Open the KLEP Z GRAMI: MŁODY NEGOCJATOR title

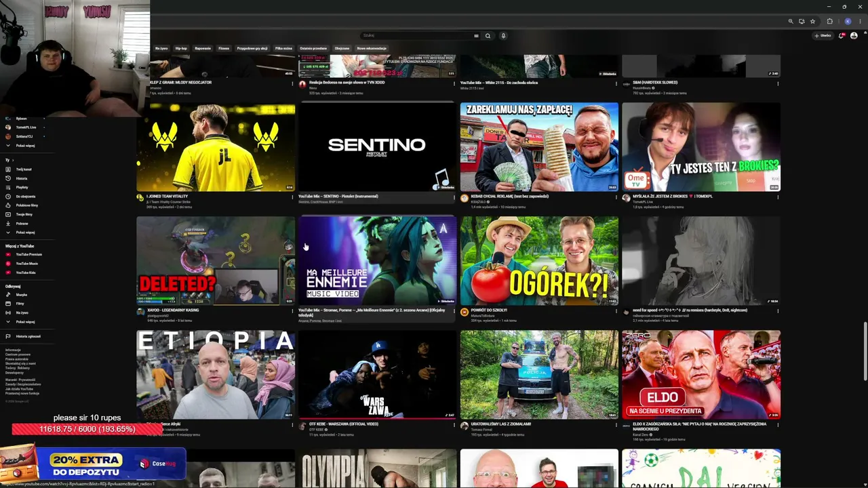(x=180, y=83)
